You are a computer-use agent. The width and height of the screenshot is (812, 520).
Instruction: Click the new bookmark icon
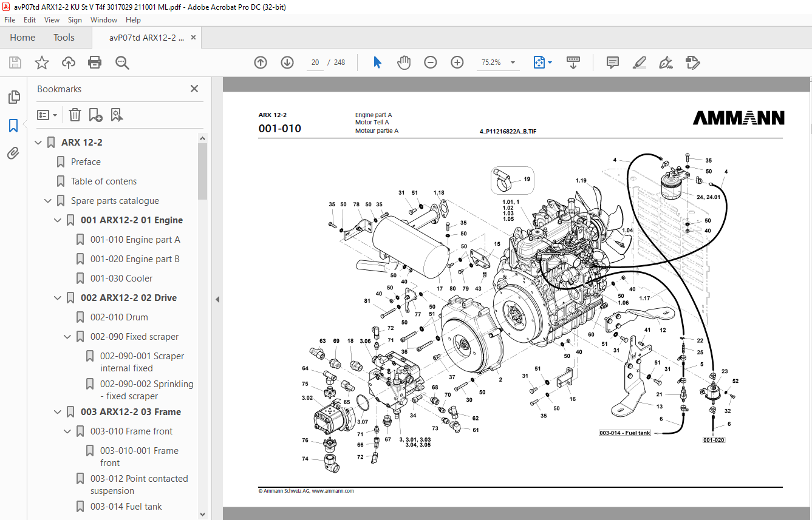95,115
